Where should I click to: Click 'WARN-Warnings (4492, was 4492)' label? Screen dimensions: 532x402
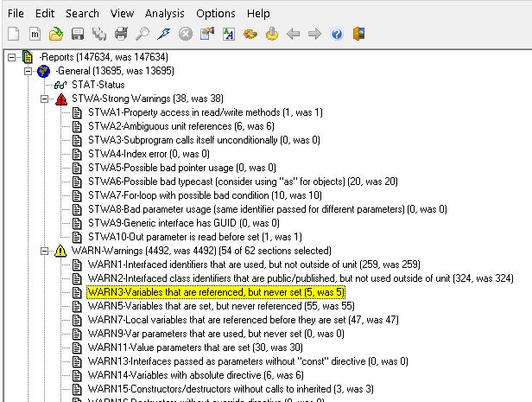click(144, 251)
